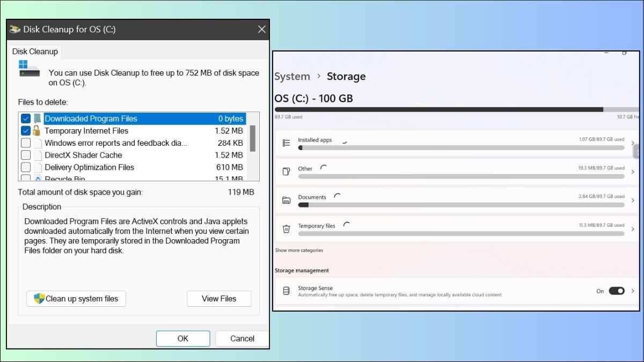
Task: Click the Other category icon in Storage
Action: (287, 172)
